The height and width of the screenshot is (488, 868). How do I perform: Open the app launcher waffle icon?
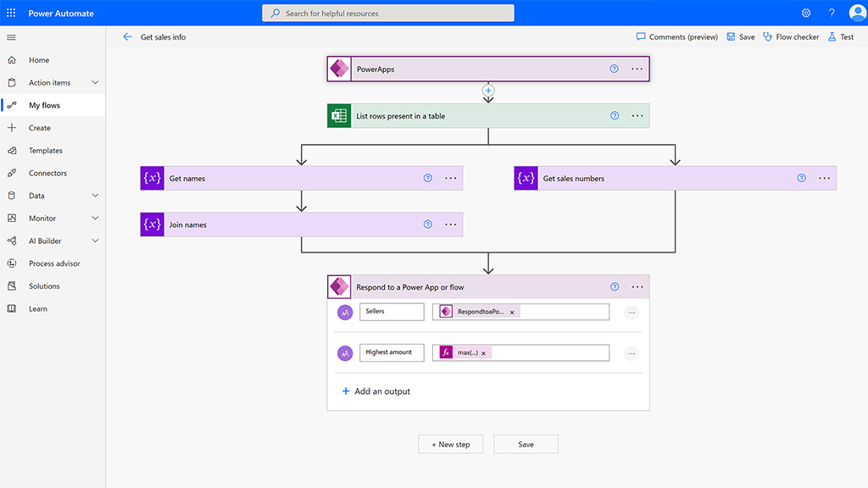click(x=11, y=13)
